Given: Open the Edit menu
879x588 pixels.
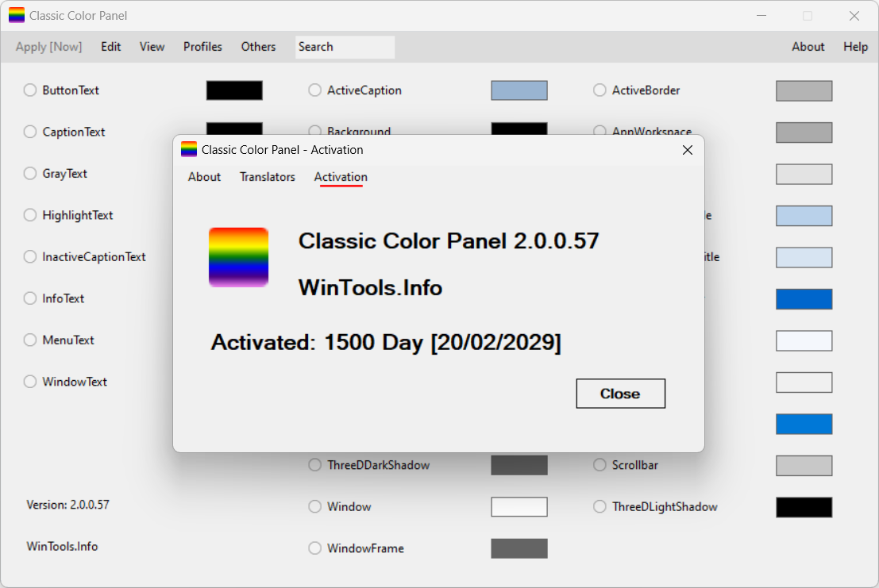Looking at the screenshot, I should [111, 47].
